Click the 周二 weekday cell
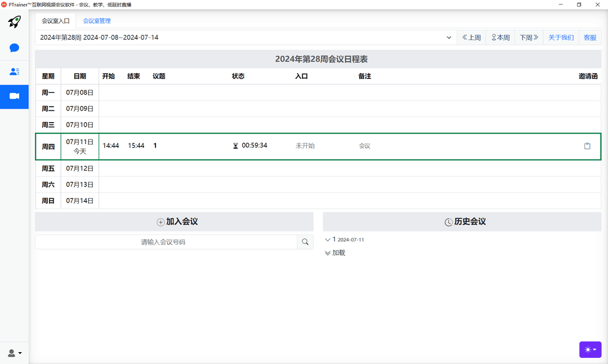Viewport: 608px width, 364px height. (x=48, y=109)
